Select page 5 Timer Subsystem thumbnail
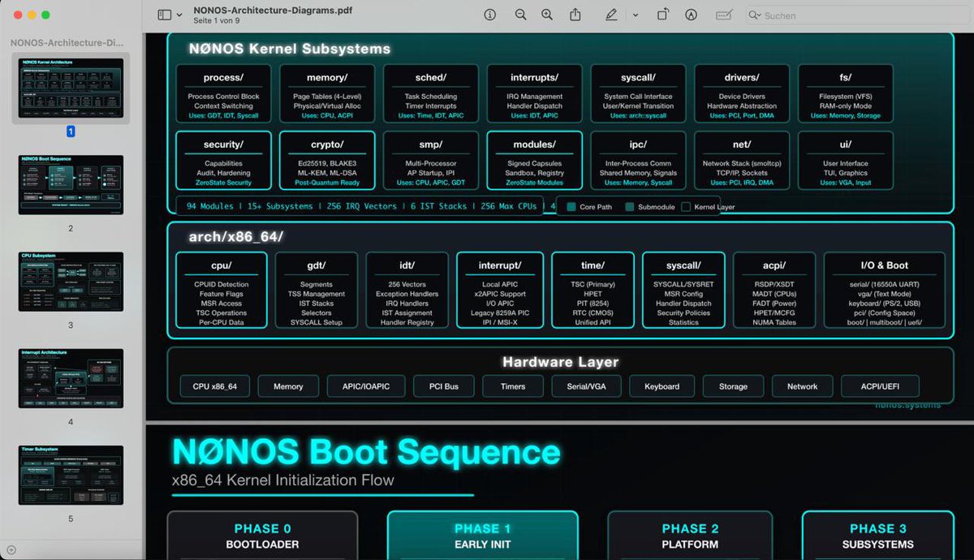This screenshot has height=560, width=974. click(x=71, y=475)
